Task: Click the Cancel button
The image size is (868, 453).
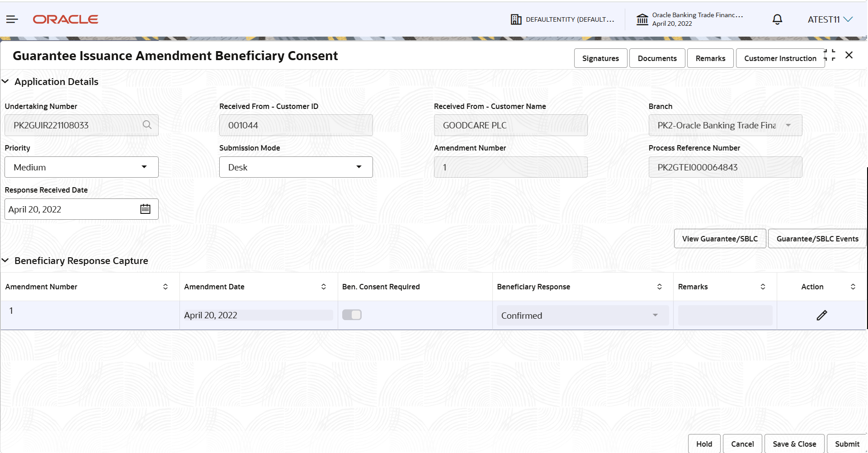Action: [743, 444]
